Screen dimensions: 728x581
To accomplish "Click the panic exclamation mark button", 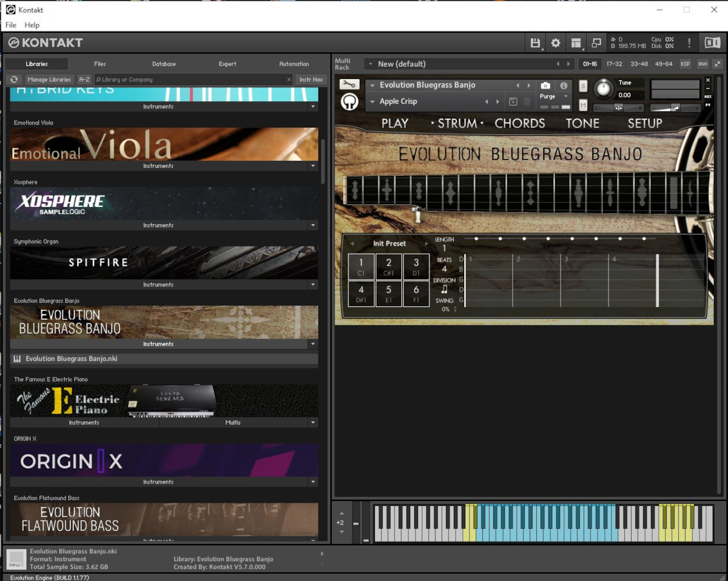I will [x=689, y=43].
